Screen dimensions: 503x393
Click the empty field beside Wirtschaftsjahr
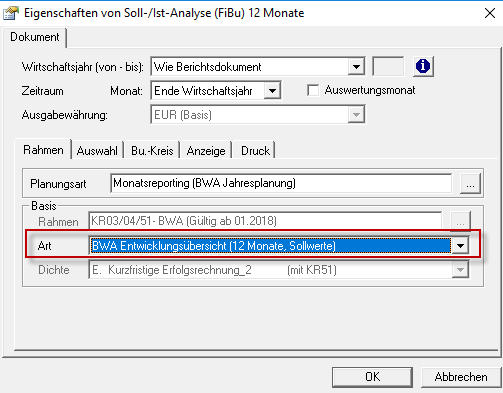click(x=388, y=67)
